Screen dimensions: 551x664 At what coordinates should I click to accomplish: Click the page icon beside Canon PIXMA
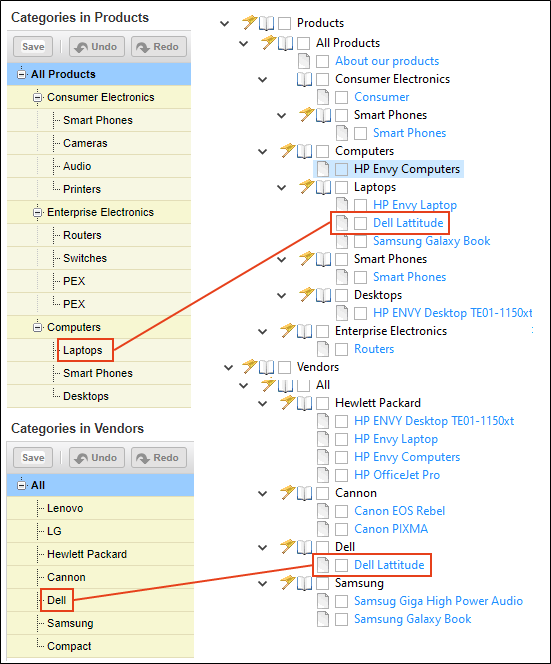323,529
